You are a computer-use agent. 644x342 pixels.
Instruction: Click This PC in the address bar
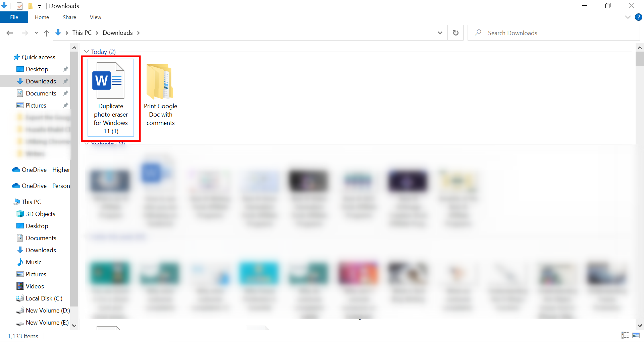[x=82, y=33]
